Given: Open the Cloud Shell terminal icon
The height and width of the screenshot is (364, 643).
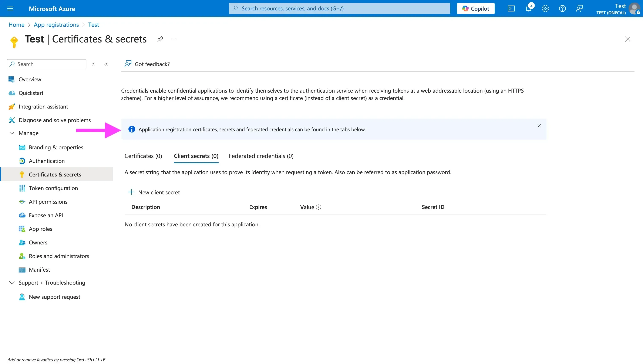Looking at the screenshot, I should pos(511,8).
